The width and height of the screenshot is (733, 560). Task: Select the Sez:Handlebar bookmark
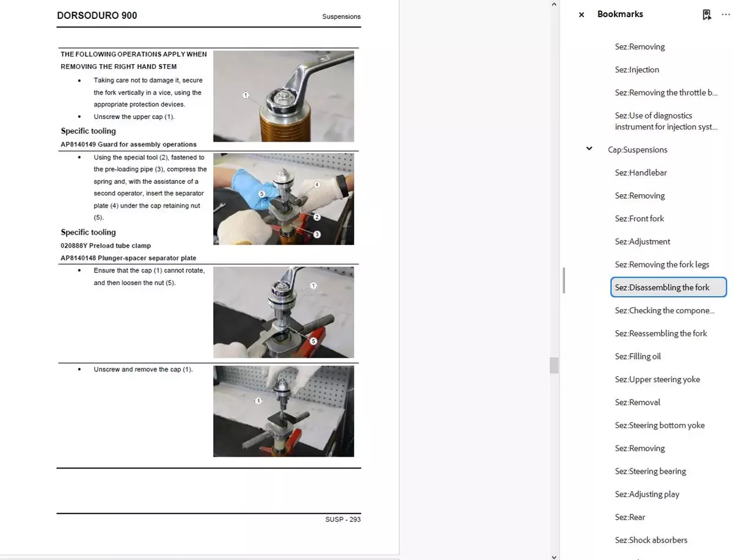pyautogui.click(x=641, y=173)
